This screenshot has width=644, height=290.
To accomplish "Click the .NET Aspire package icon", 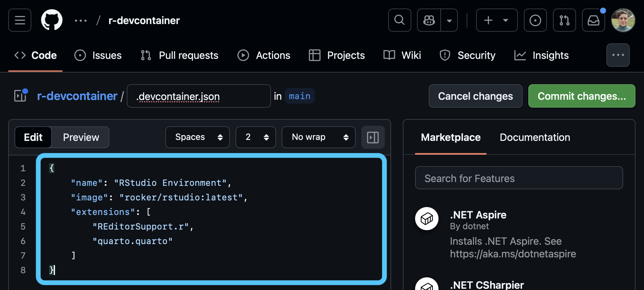I will [427, 218].
